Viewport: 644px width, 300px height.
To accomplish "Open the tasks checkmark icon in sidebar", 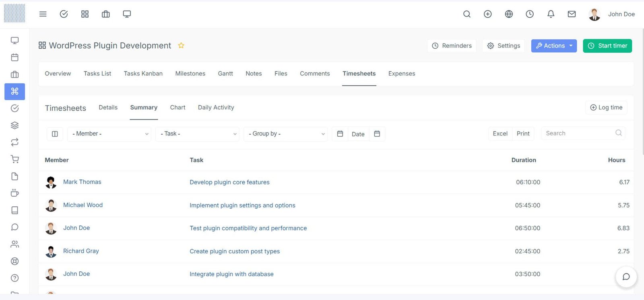I will [15, 108].
